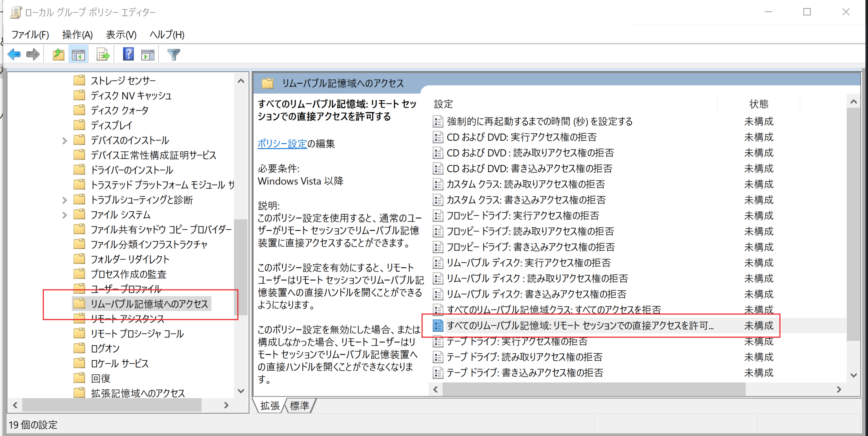The image size is (868, 436).
Task: Expand the トラブルシューティングと診断 tree node
Action: pos(65,200)
